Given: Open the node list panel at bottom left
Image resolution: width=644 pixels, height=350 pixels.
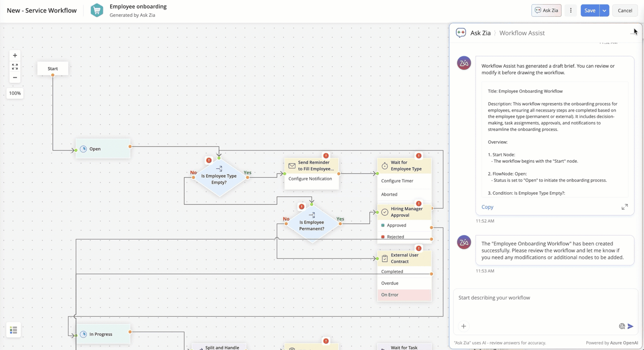Looking at the screenshot, I should (13, 330).
